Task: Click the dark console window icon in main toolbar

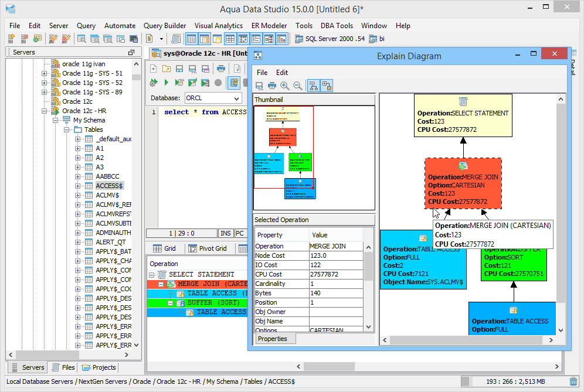Action: 133,39
